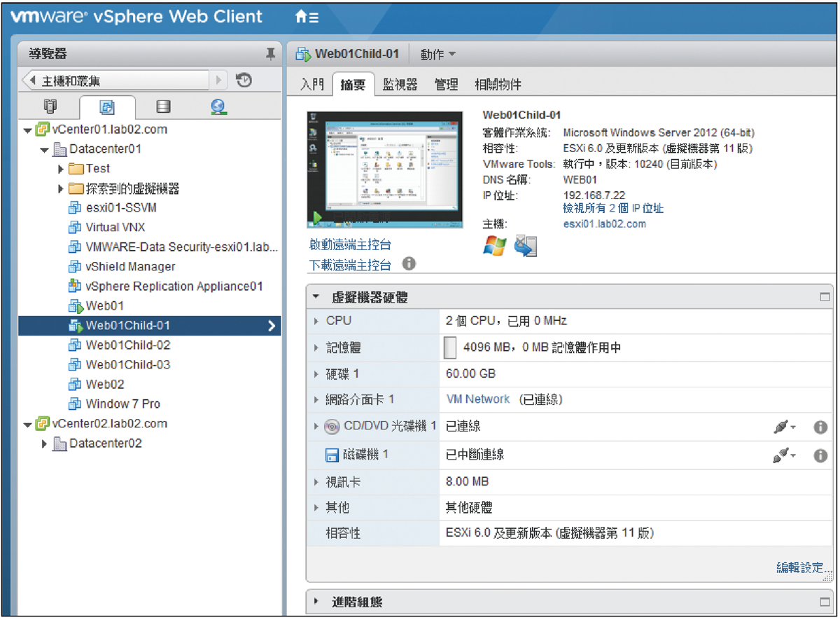This screenshot has height=620, width=840.
Task: Switch to the 監視器 tab
Action: [x=400, y=85]
